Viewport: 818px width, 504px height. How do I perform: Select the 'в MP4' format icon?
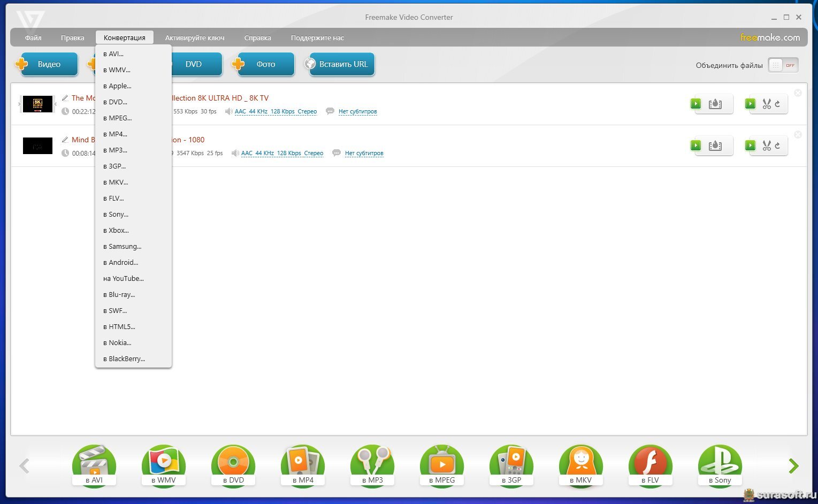click(x=303, y=465)
